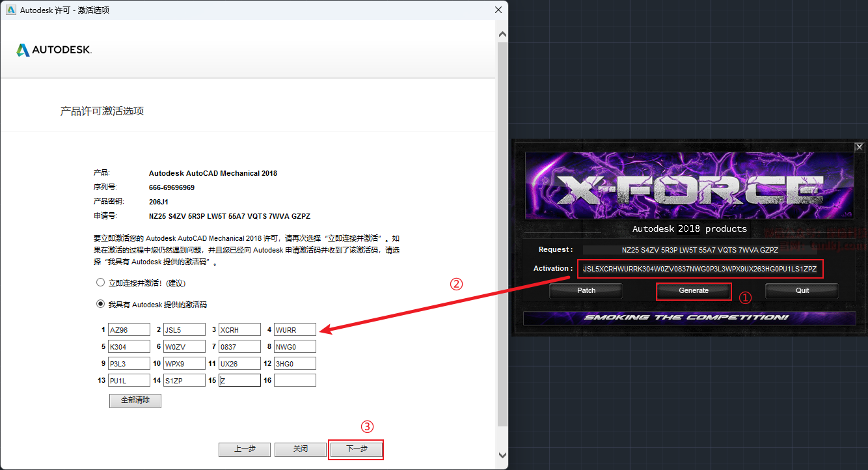868x470 pixels.
Task: Click the vertical scrollbar thumb in the dialog
Action: pos(502,234)
